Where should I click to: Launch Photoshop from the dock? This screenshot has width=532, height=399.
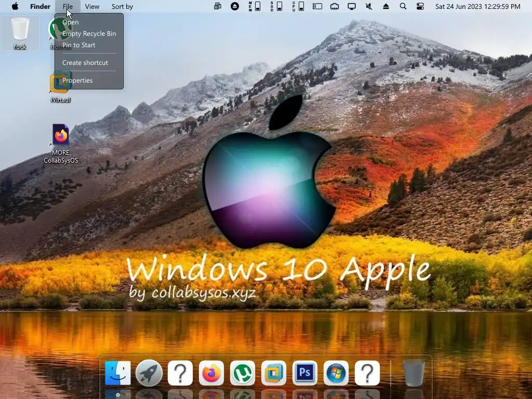pos(304,373)
